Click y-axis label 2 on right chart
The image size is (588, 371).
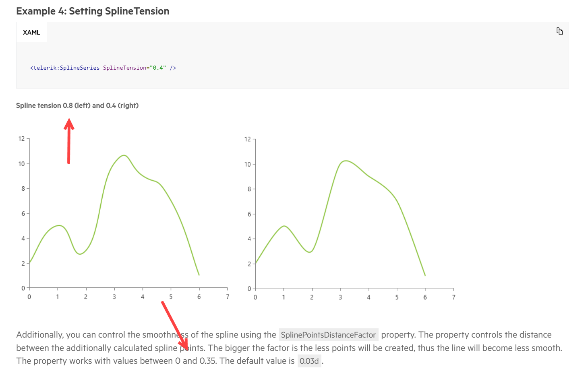pyautogui.click(x=249, y=264)
